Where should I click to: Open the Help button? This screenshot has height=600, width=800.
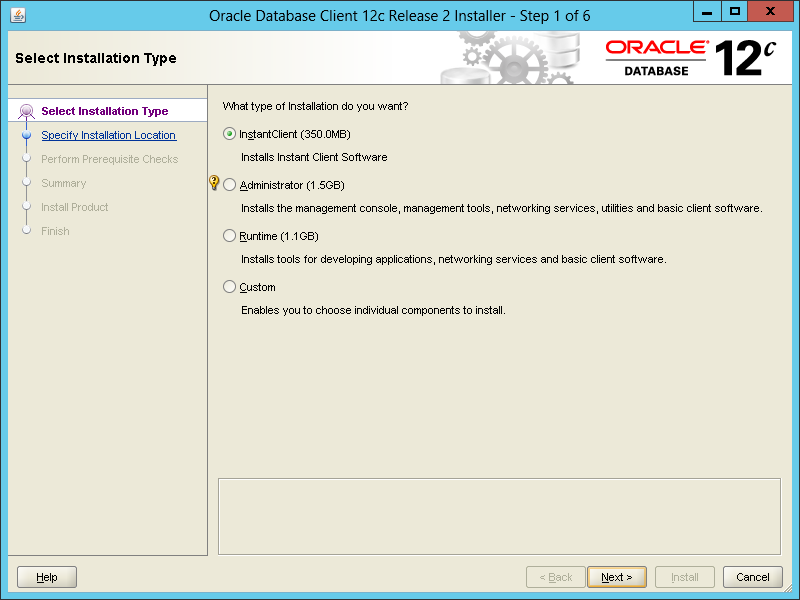pos(47,577)
